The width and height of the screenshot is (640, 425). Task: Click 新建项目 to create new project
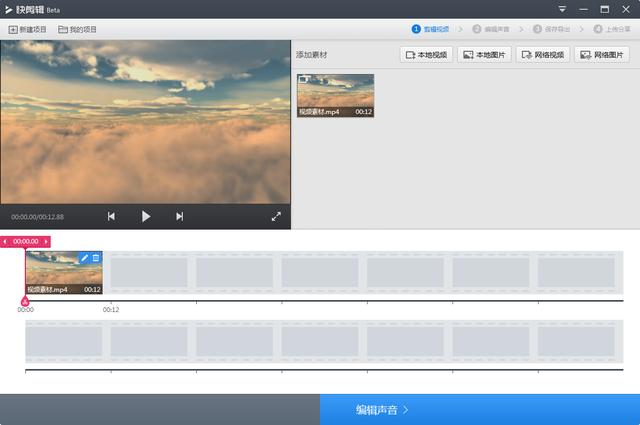pos(27,30)
